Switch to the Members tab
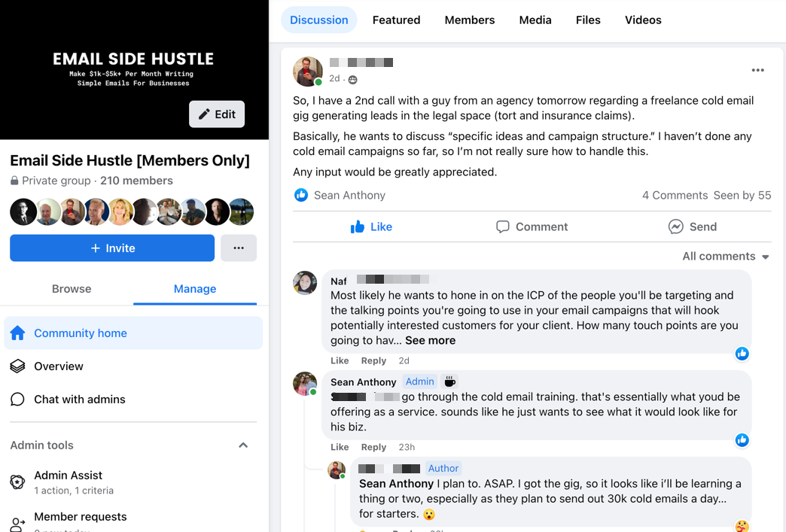 click(469, 20)
